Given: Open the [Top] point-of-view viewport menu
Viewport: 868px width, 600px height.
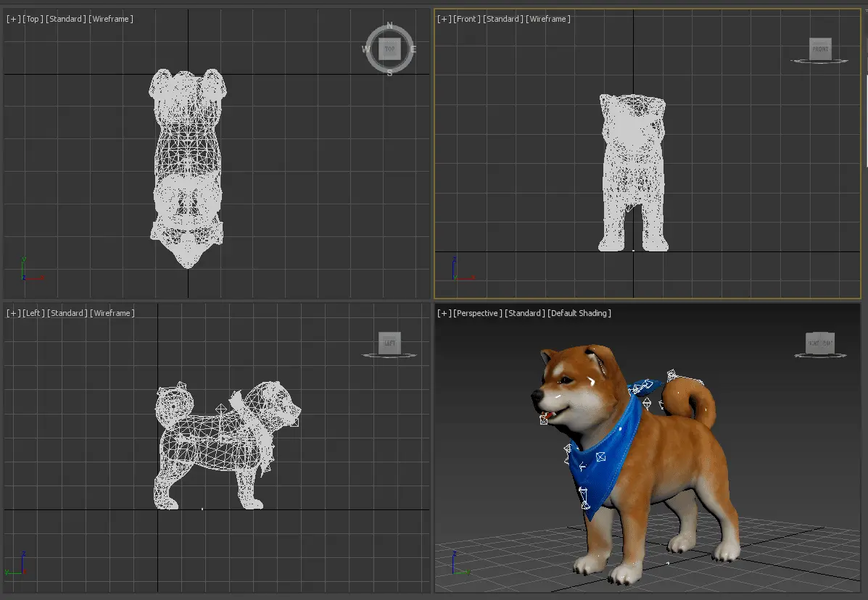Looking at the screenshot, I should (x=33, y=19).
